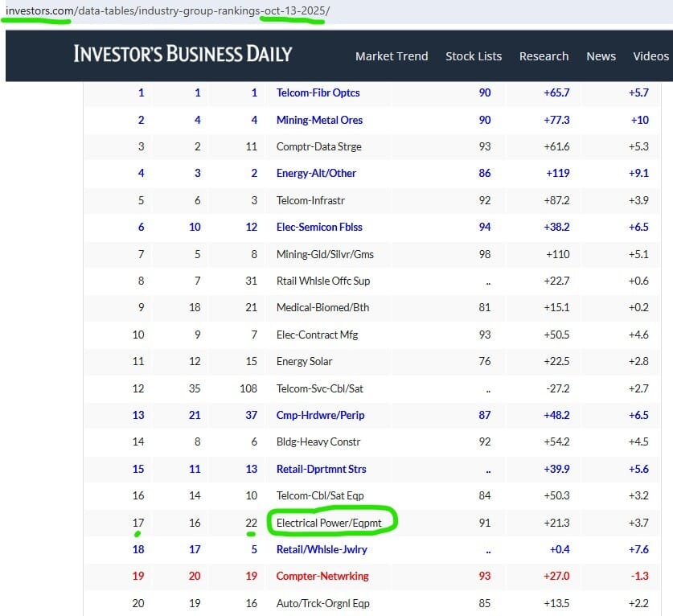Click the +39.9 value for Retail-Dprtmnt Strs
The width and height of the screenshot is (673, 616).
(x=556, y=469)
